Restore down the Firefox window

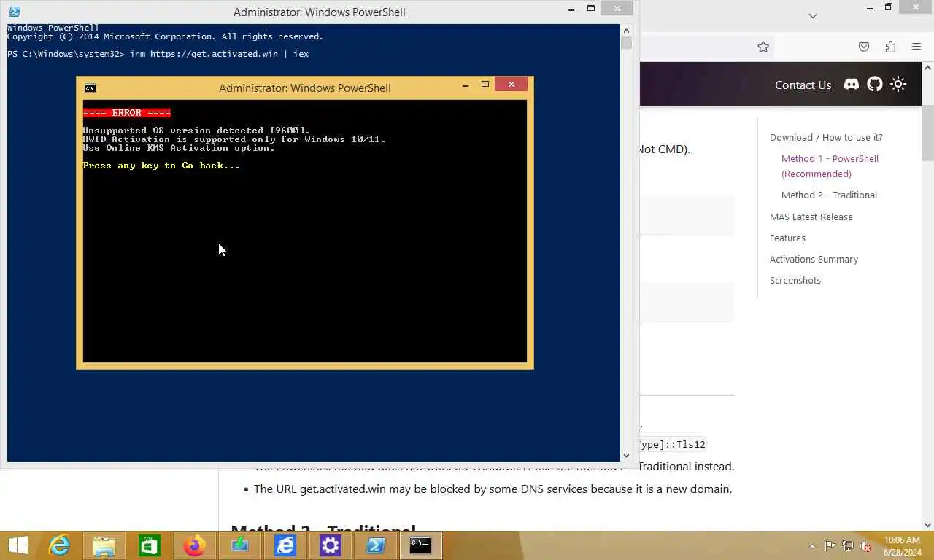tap(889, 7)
